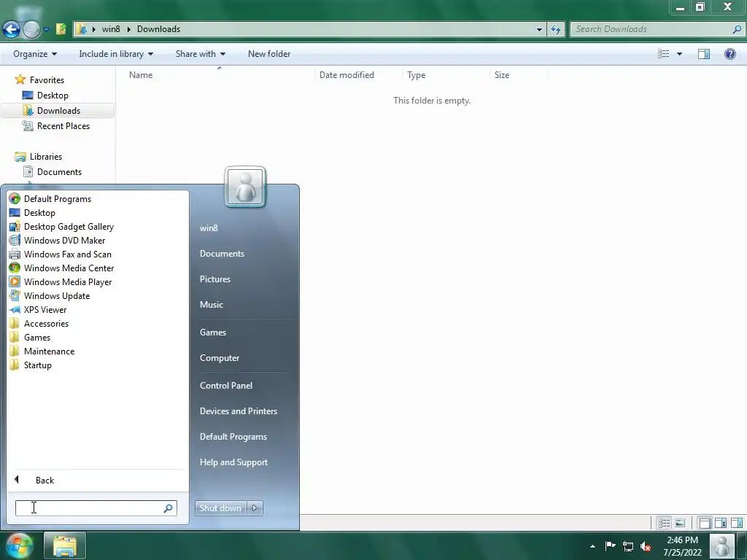Open Windows Fax and Scan
Image resolution: width=747 pixels, height=560 pixels.
[x=68, y=254]
